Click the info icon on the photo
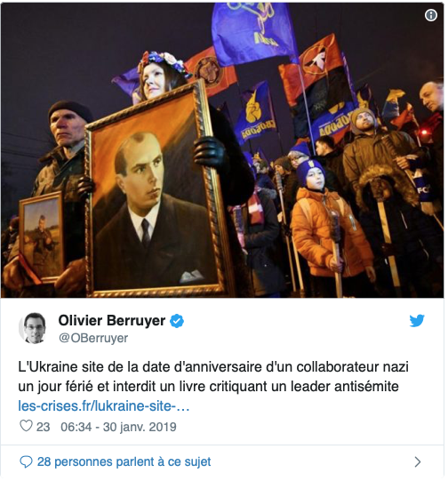Viewport: 448px width, 489px height. tap(431, 14)
